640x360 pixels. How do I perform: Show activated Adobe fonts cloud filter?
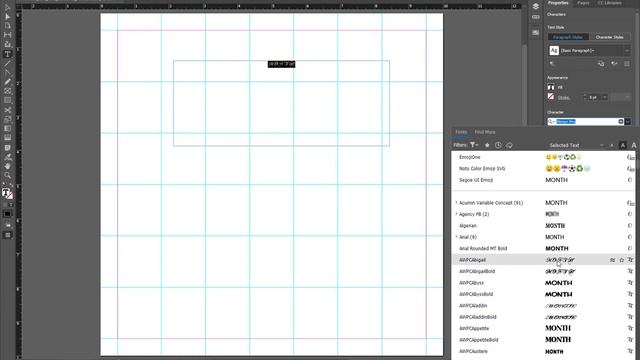click(x=509, y=145)
